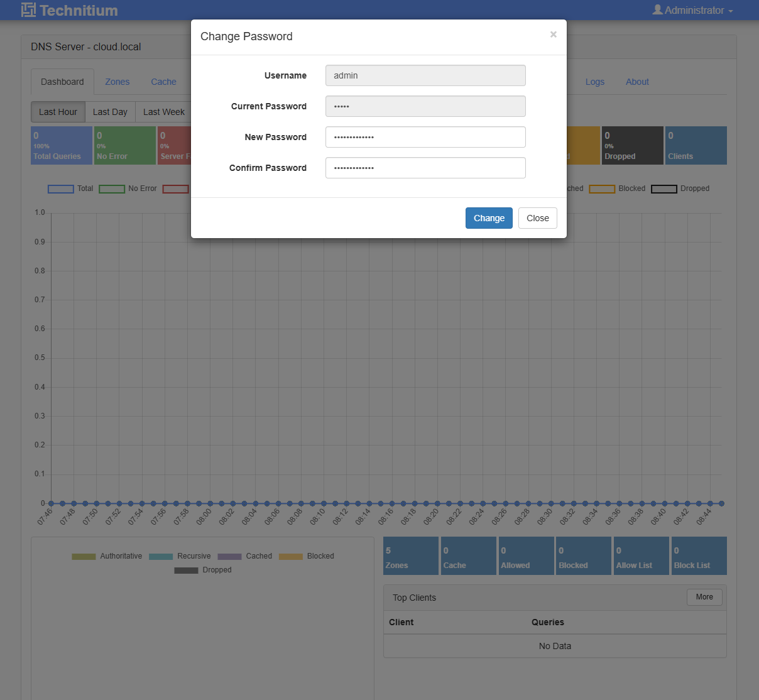Viewport: 759px width, 700px height.
Task: Click the No Error stat card
Action: tap(124, 145)
